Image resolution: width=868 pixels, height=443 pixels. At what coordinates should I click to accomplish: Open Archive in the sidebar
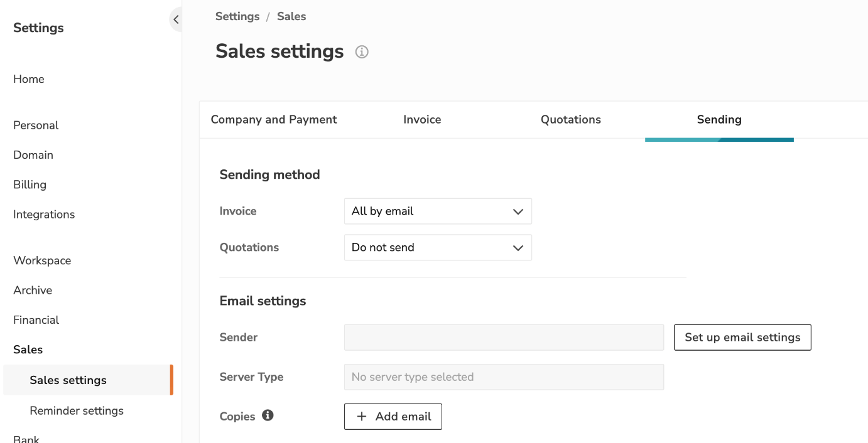coord(33,291)
